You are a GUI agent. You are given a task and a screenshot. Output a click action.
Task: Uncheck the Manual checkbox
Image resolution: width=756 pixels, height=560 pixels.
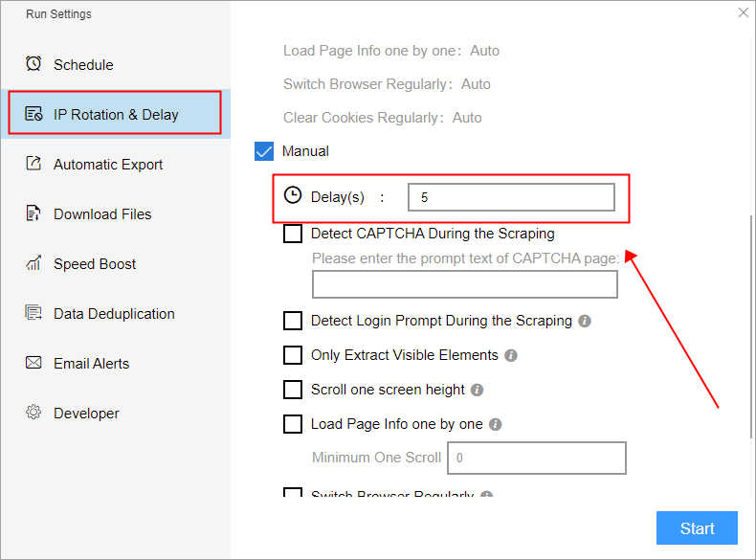(264, 151)
